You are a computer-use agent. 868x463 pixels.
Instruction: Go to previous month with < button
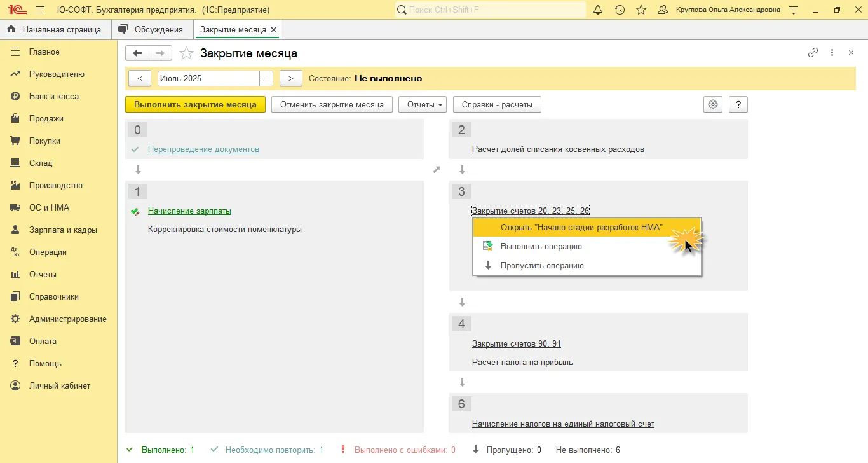pos(140,78)
